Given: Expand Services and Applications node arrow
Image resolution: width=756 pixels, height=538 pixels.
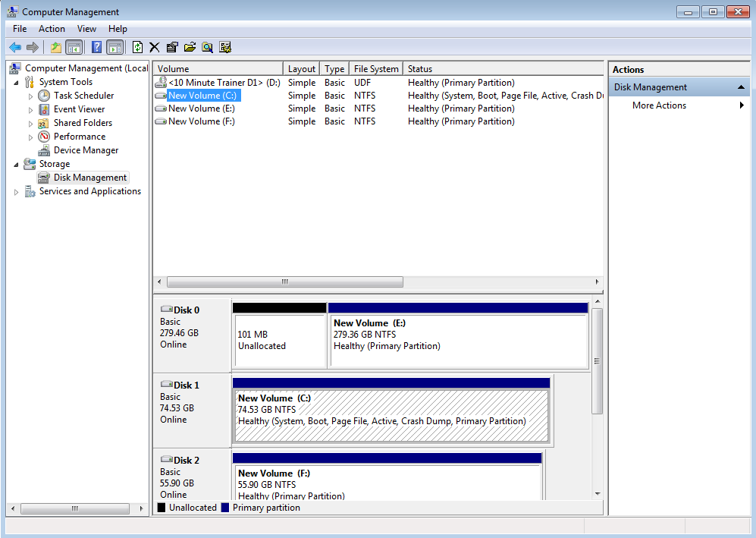Looking at the screenshot, I should [x=17, y=192].
